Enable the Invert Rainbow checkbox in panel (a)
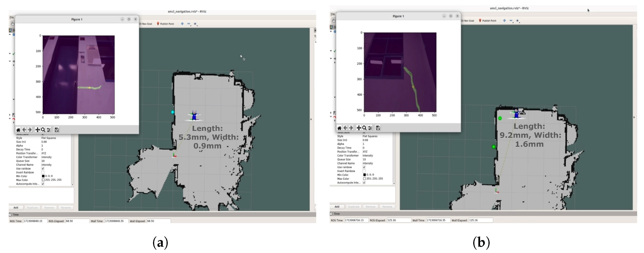This screenshot has width=644, height=253. click(43, 172)
